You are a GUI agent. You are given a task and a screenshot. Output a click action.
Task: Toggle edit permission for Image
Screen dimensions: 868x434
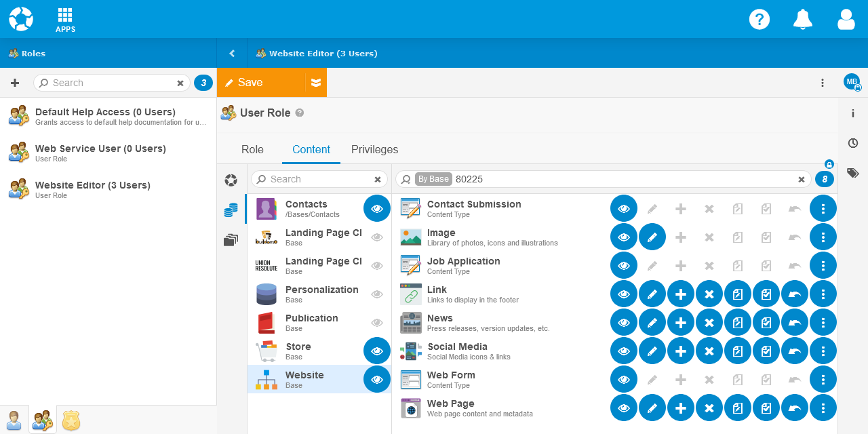pyautogui.click(x=652, y=237)
